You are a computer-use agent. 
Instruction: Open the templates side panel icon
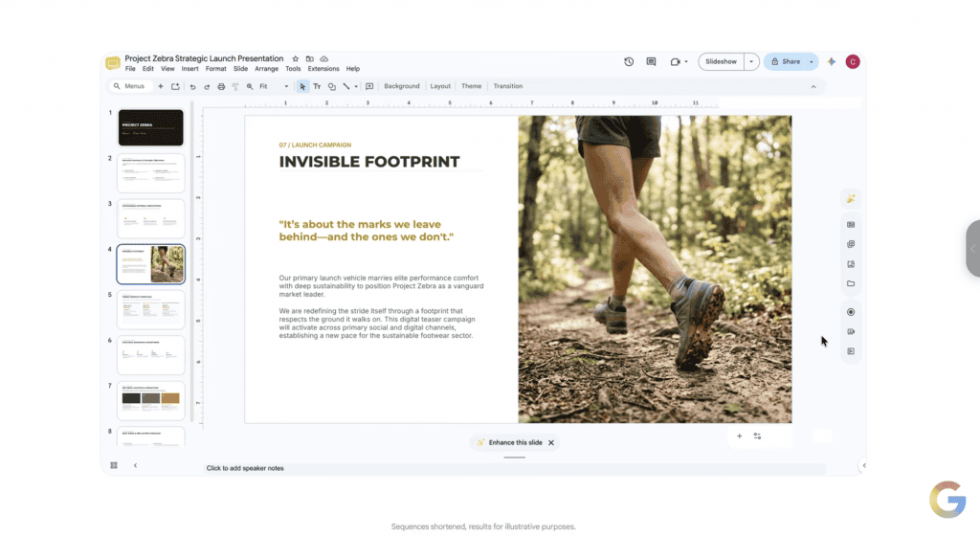point(851,224)
